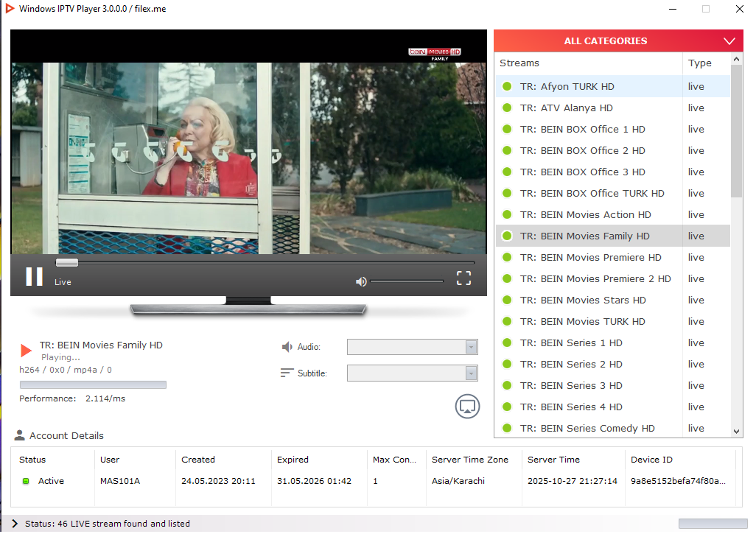Mute the player speaker icon
The image size is (756, 534).
point(361,281)
